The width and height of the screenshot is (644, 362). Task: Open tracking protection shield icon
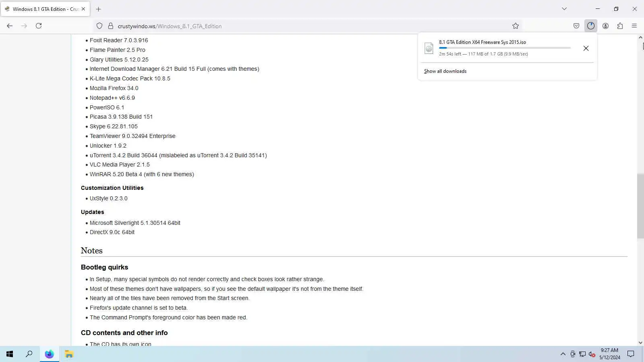tap(99, 26)
